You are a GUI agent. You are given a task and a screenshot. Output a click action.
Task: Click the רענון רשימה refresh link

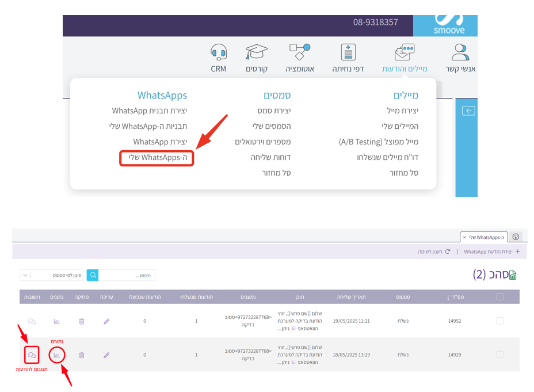click(x=434, y=252)
